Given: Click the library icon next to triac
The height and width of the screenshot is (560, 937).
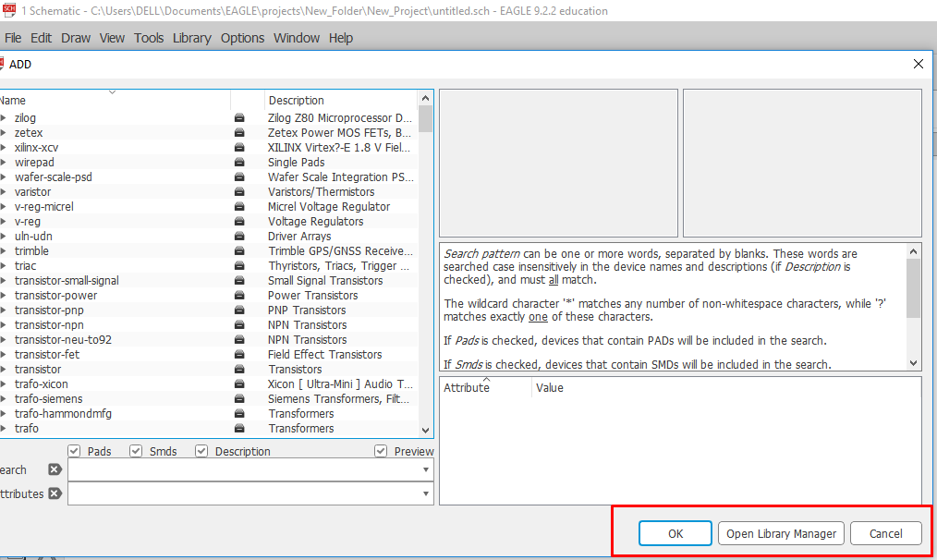Looking at the screenshot, I should point(239,266).
